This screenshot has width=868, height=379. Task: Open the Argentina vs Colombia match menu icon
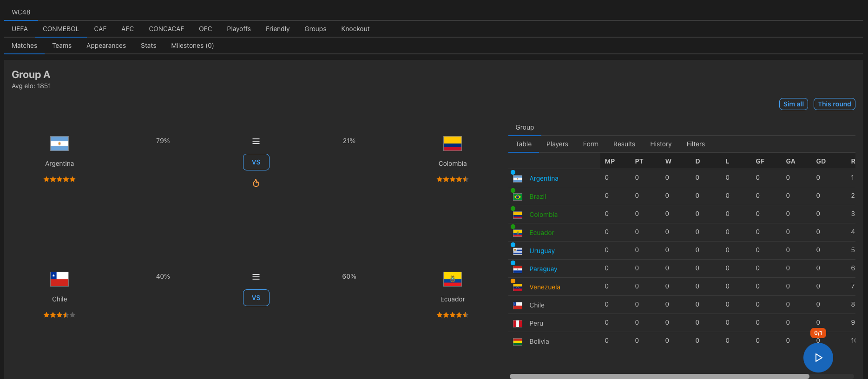tap(256, 141)
